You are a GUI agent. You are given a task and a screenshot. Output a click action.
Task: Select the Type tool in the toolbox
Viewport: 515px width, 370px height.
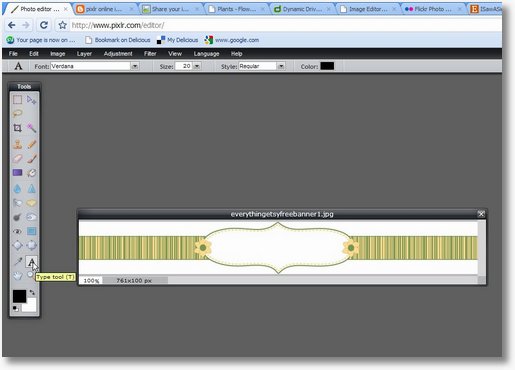(x=31, y=262)
